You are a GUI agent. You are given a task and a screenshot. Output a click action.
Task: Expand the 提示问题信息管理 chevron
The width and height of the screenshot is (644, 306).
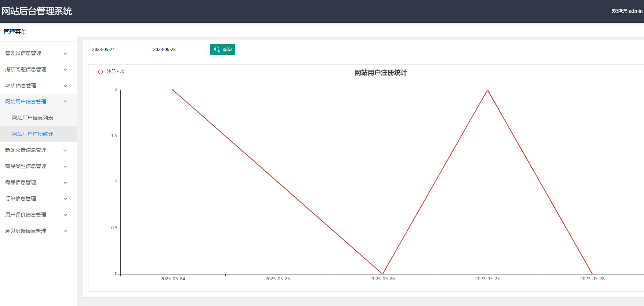65,70
